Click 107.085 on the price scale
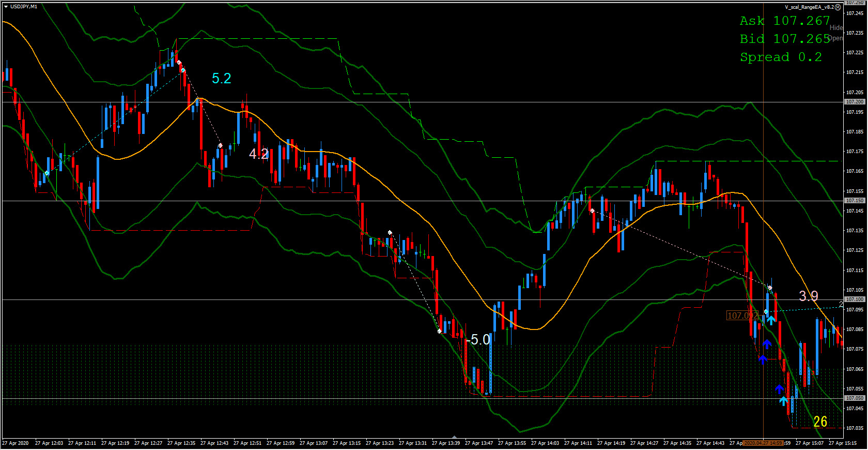This screenshot has width=868, height=450. pyautogui.click(x=855, y=329)
